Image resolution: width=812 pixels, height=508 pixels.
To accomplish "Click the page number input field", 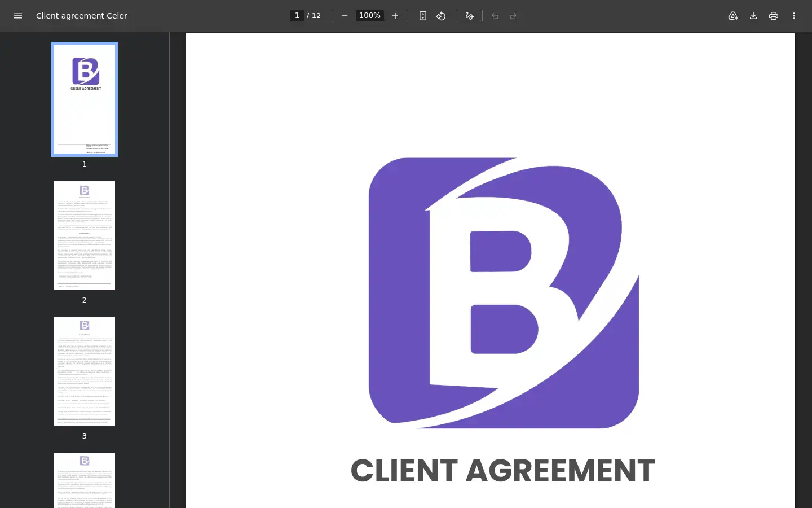I will pos(297,16).
